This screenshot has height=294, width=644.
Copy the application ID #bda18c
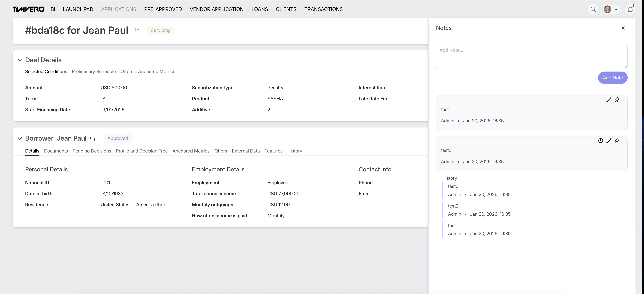pyautogui.click(x=137, y=30)
